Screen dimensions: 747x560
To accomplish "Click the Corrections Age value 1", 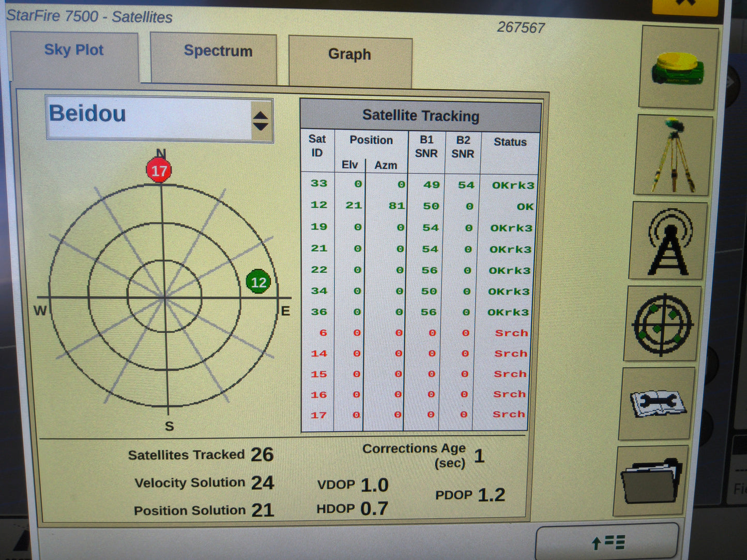I will (479, 456).
